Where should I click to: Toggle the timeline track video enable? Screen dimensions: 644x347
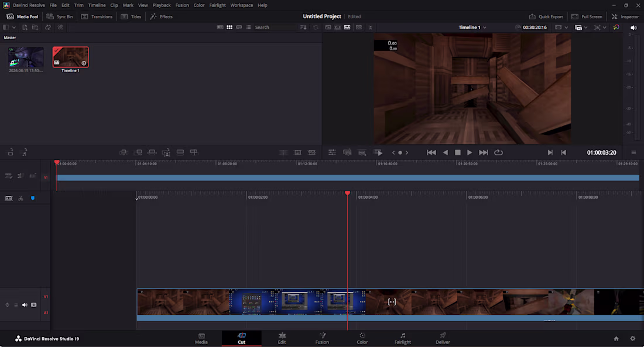[x=34, y=305]
